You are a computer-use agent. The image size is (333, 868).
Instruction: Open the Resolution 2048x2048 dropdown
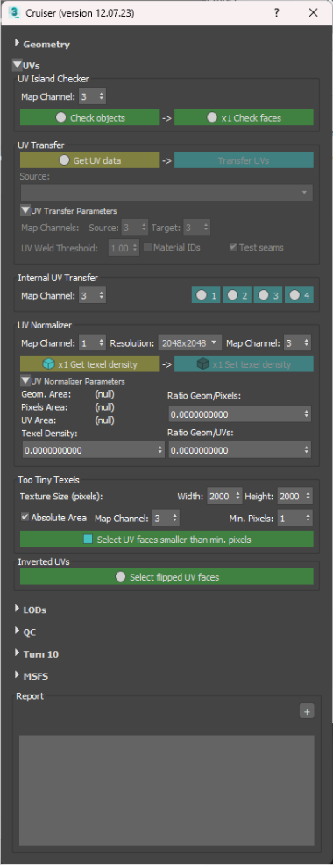click(189, 343)
